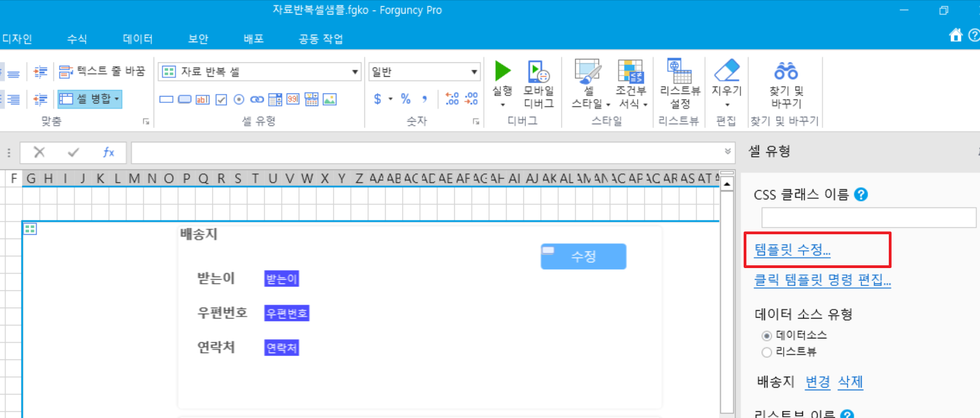The height and width of the screenshot is (418, 980).
Task: Expand the Cell Style (셀 스타일) dropdown
Action: pyautogui.click(x=608, y=105)
